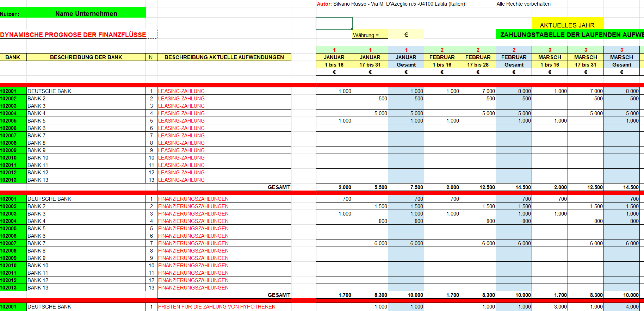This screenshot has width=644, height=311.
Task: Click the "Nutzer :" label cell
Action: (x=10, y=14)
